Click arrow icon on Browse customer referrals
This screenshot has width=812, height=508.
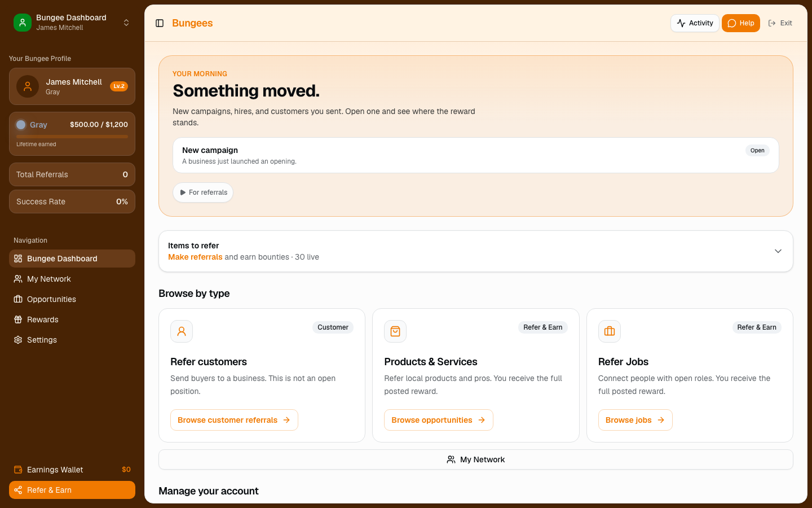pyautogui.click(x=286, y=420)
